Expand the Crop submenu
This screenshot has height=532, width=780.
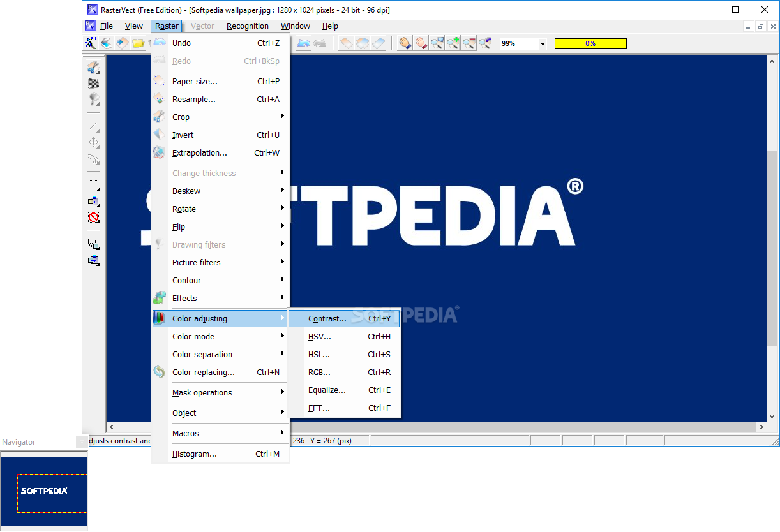tap(220, 117)
